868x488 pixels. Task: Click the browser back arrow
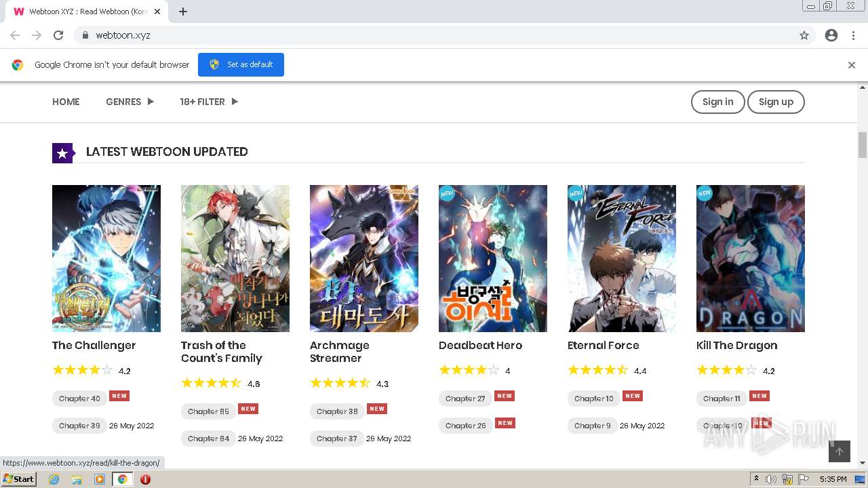15,35
